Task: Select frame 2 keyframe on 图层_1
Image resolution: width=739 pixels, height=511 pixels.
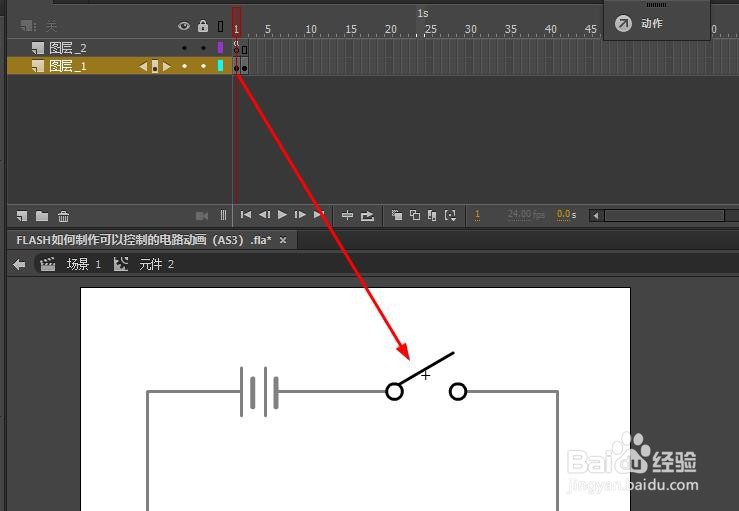Action: tap(245, 66)
